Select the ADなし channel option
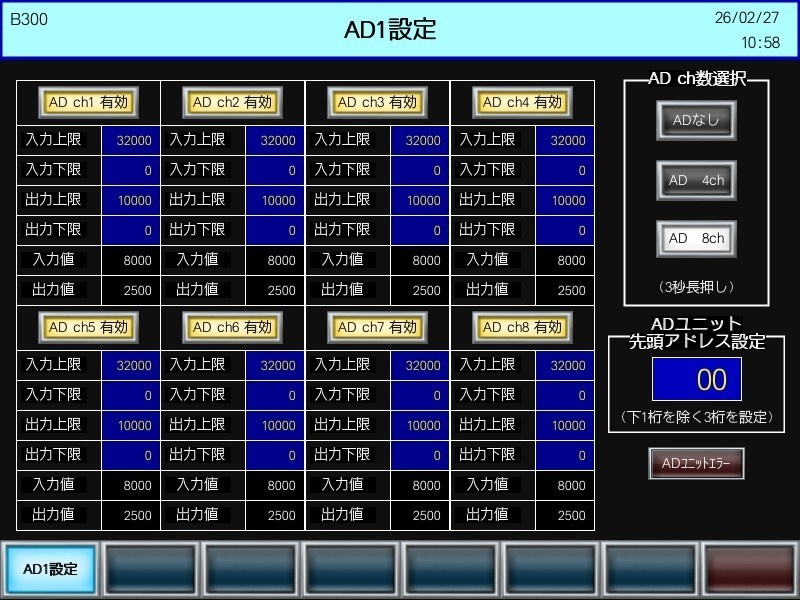The height and width of the screenshot is (600, 800). point(696,120)
